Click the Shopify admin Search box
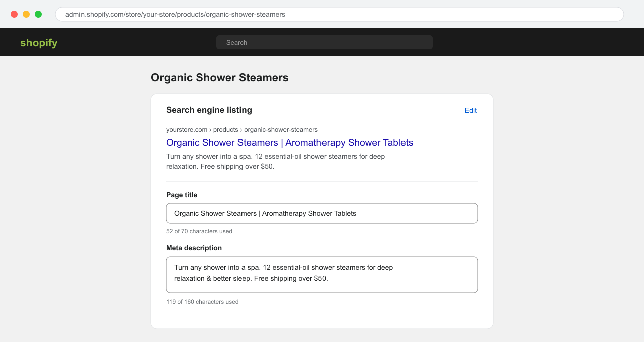This screenshot has width=644, height=342. point(325,42)
